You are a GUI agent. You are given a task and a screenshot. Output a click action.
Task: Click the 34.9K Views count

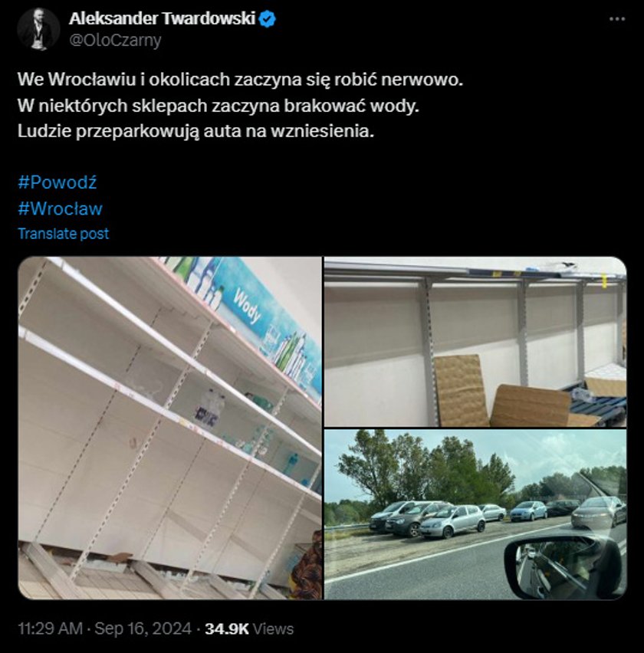pyautogui.click(x=249, y=628)
